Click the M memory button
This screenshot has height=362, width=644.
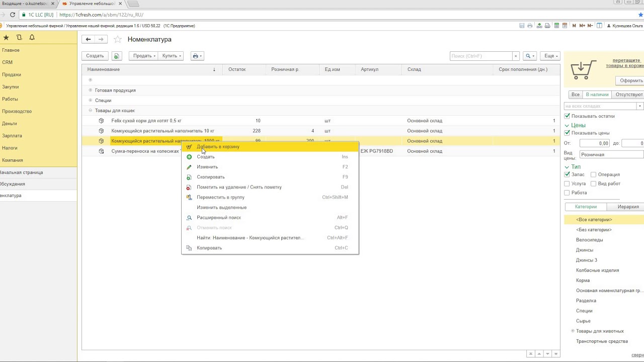click(574, 26)
